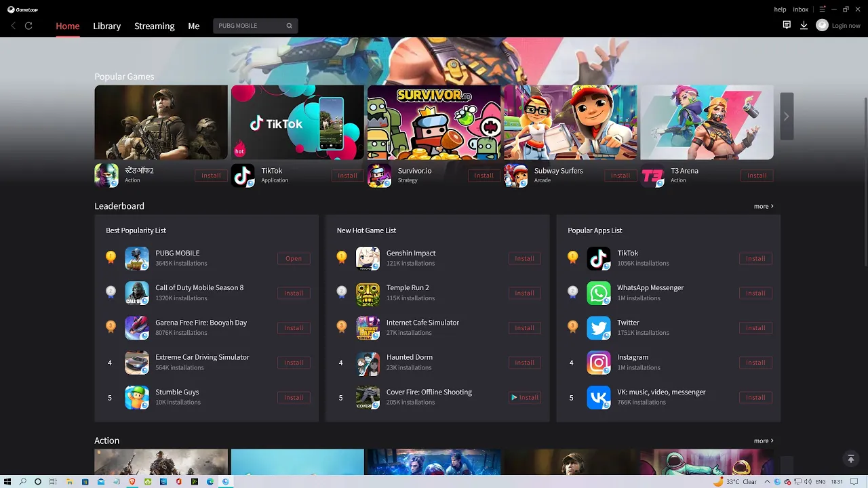Click the weather 33°C Clear tray item

point(735,481)
